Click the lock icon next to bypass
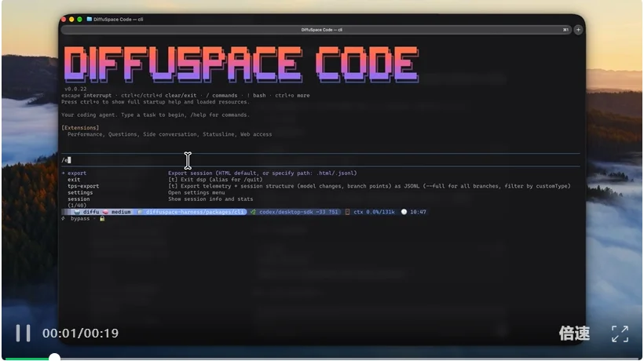This screenshot has height=361, width=644. point(102,219)
